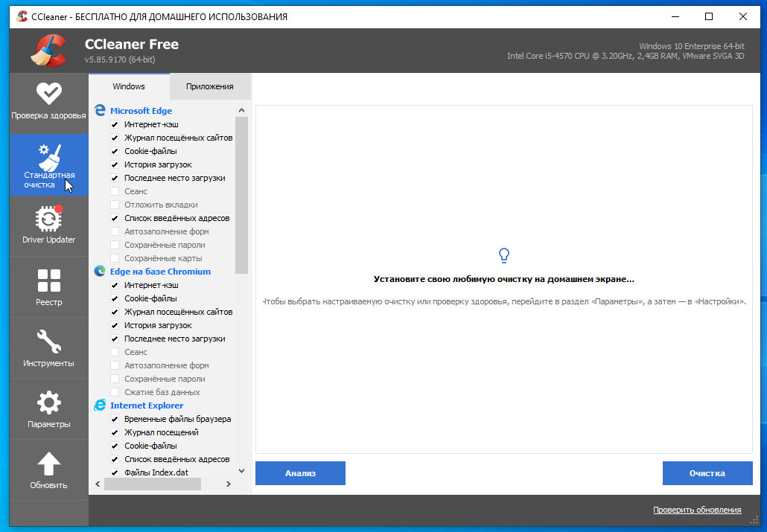Select the Стандартная очистка tool
Viewport: 767px width, 532px height.
[49, 164]
